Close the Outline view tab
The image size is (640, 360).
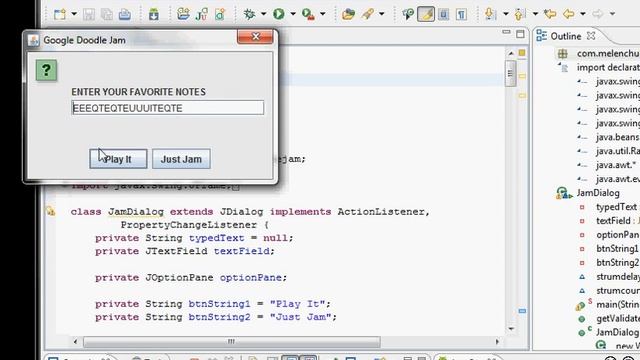[x=591, y=36]
